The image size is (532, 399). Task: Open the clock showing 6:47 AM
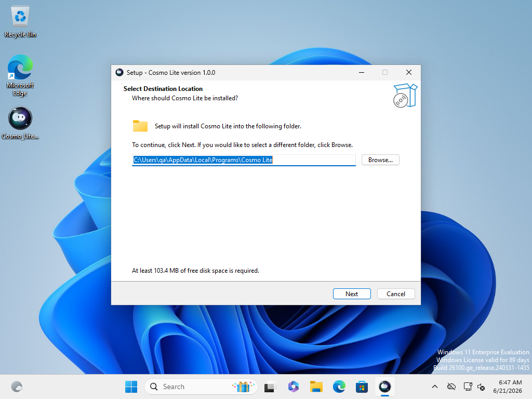(508, 387)
